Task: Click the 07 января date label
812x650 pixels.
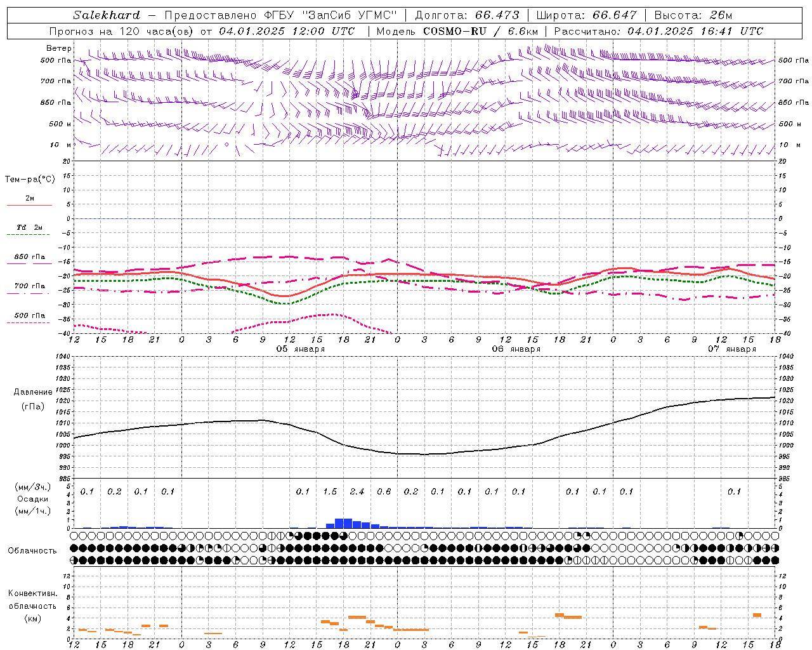Action: 732,349
